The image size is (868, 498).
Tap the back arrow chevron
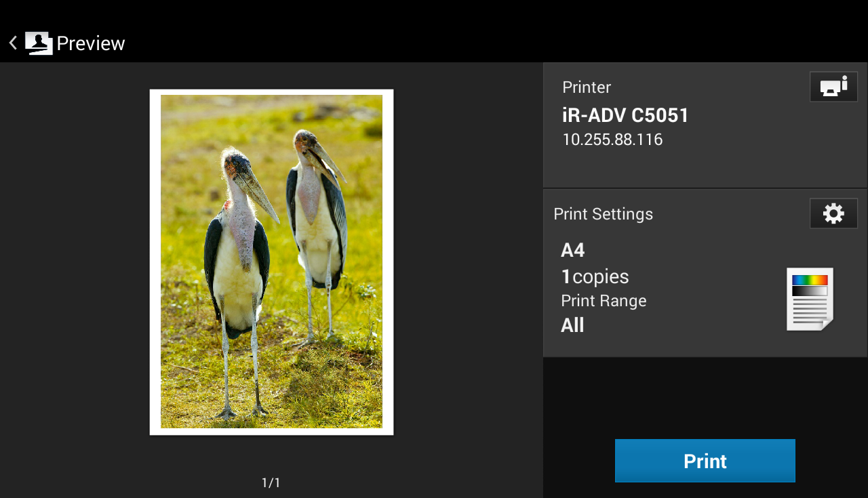pyautogui.click(x=13, y=43)
